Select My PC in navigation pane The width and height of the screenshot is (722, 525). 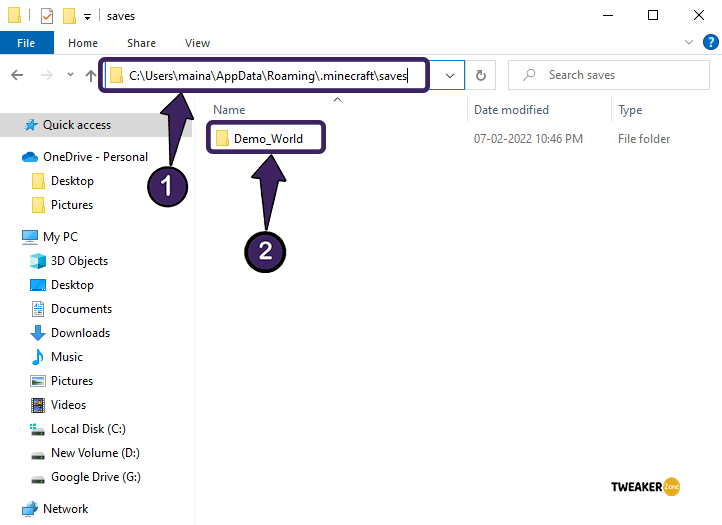(x=60, y=237)
